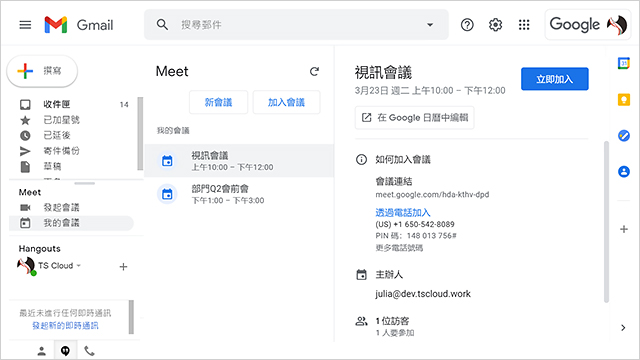Click the search magnifier icon
640x360 pixels.
point(162,24)
